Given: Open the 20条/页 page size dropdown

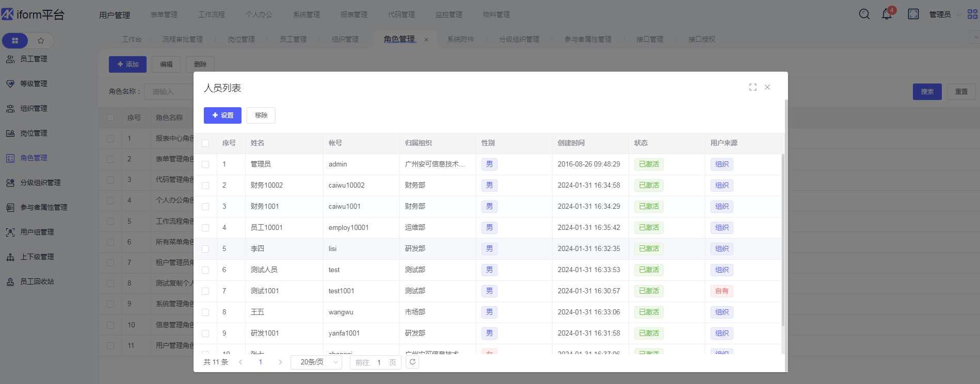Looking at the screenshot, I should click(316, 362).
